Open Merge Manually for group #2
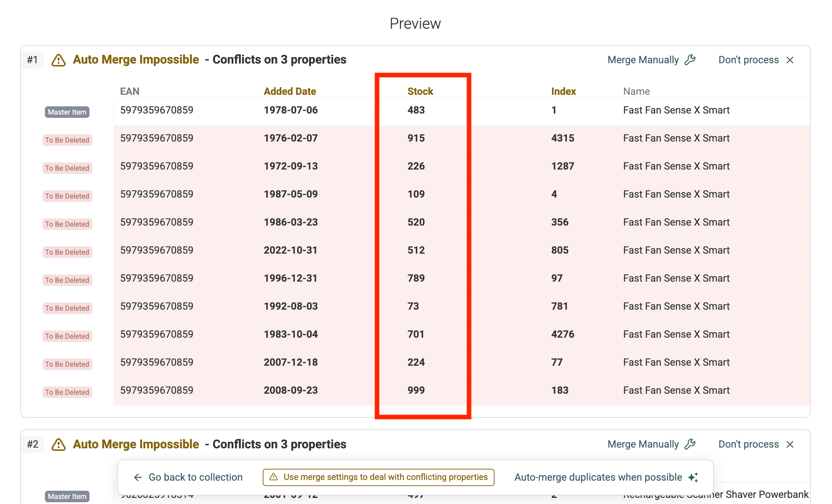This screenshot has height=504, width=832. coord(652,444)
